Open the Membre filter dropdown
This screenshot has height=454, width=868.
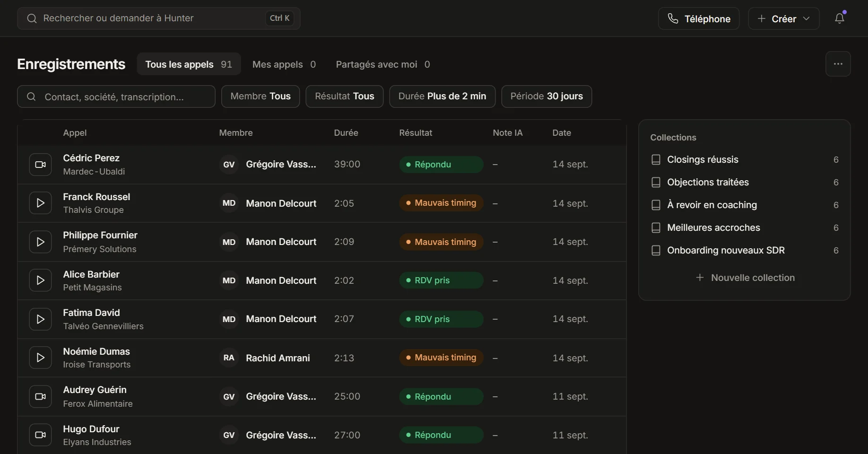260,96
